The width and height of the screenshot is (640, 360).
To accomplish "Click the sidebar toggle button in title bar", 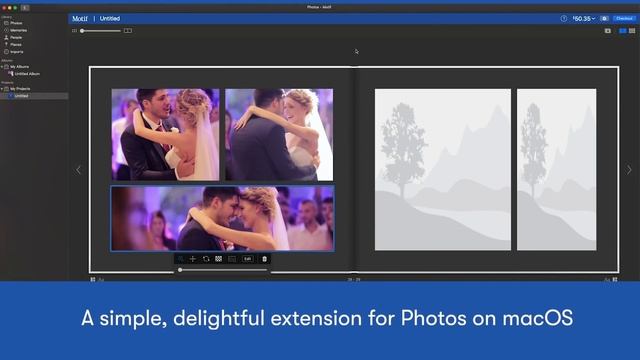I will (x=25, y=7).
